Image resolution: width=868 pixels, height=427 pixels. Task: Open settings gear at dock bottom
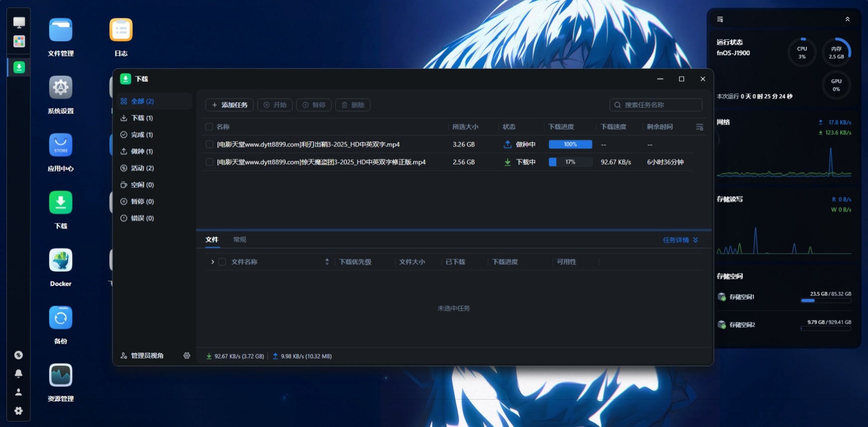point(18,411)
